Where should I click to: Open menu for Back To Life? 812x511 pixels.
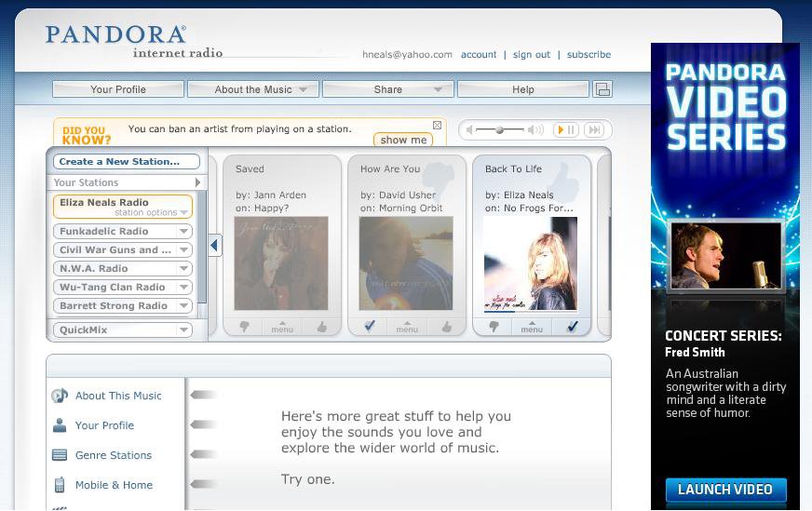coord(532,327)
